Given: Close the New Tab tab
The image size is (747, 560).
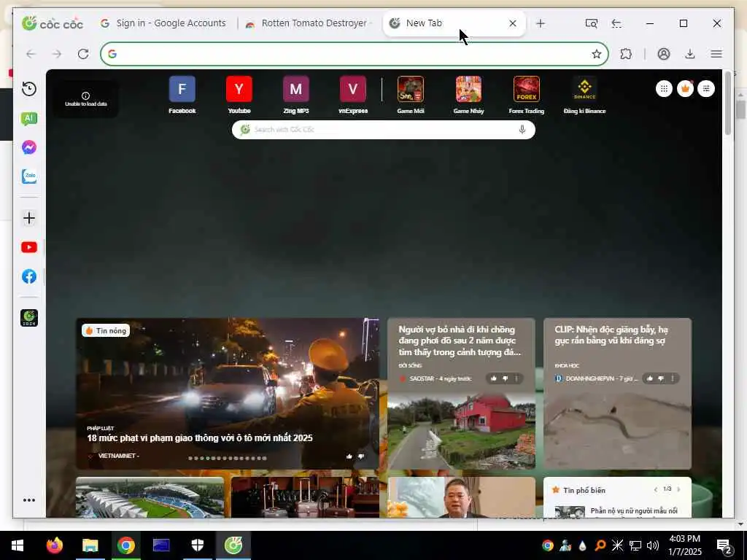Looking at the screenshot, I should (x=513, y=23).
